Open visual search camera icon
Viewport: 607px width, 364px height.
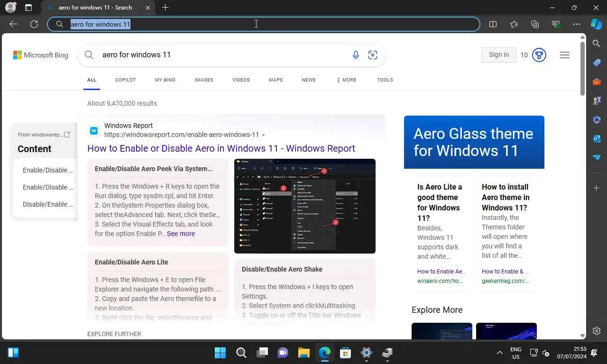click(373, 55)
